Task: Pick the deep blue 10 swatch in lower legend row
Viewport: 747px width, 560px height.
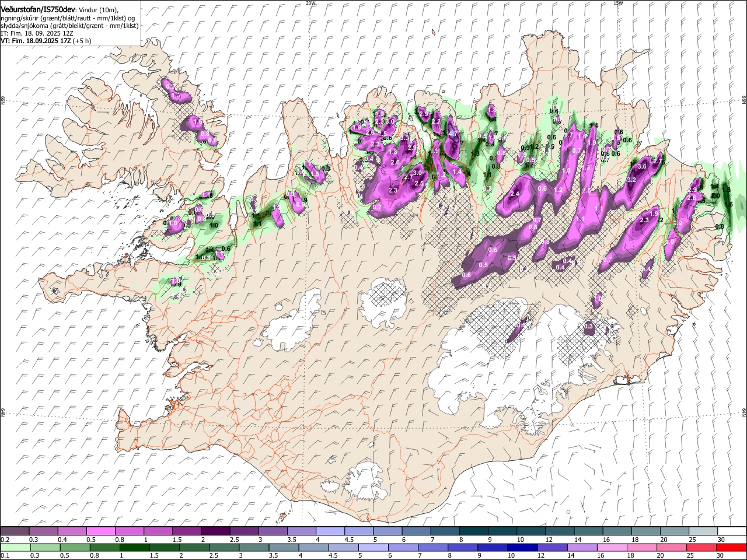Action: (x=523, y=547)
